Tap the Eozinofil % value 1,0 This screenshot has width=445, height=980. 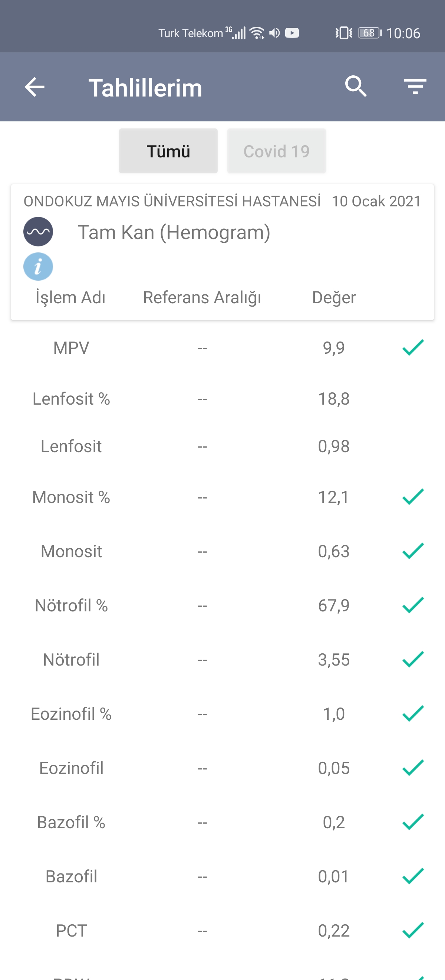coord(334,714)
